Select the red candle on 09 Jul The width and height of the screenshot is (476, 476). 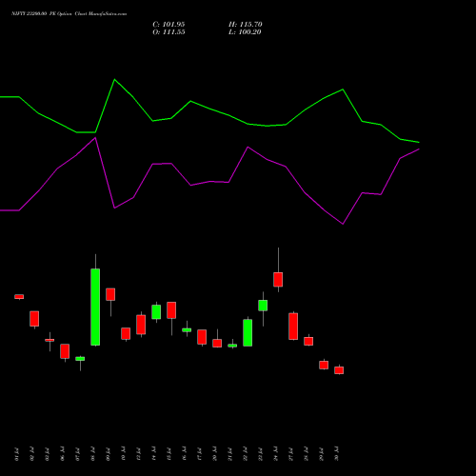(110, 294)
